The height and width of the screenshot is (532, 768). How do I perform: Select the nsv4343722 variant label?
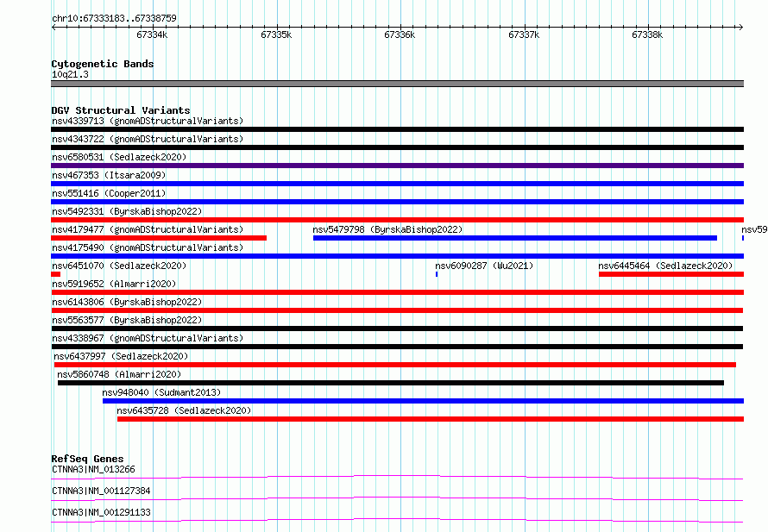point(148,139)
